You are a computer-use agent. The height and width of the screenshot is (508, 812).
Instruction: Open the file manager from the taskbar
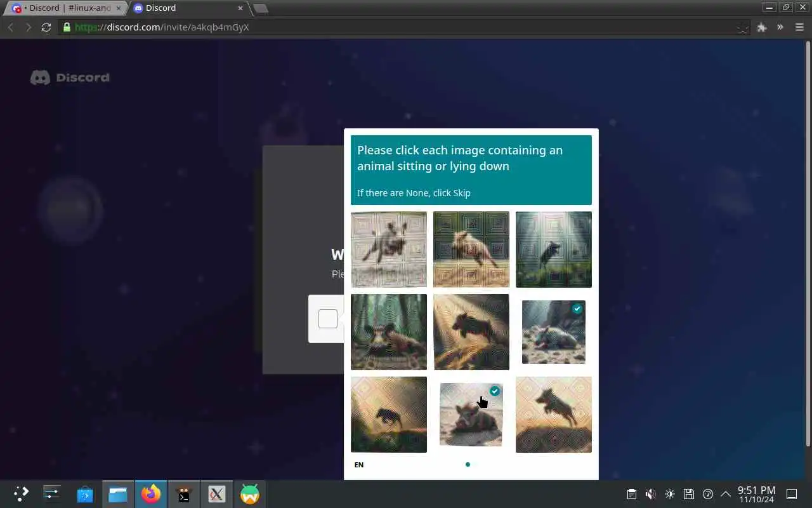coord(118,494)
